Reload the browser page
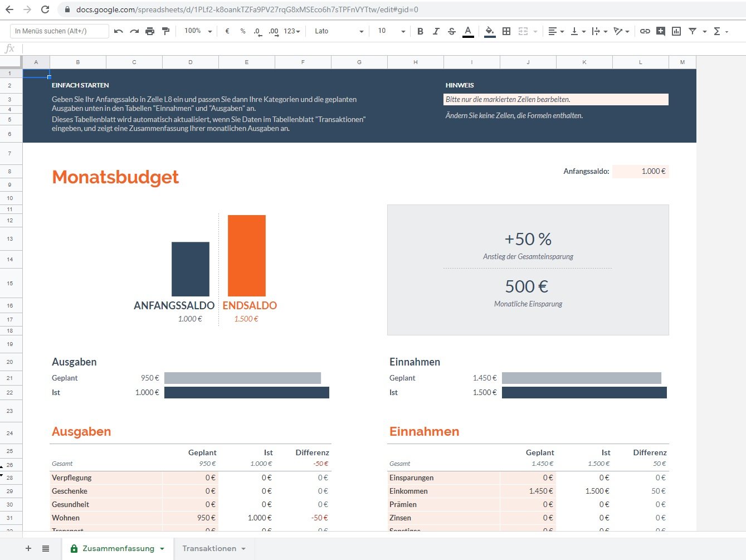 (x=45, y=9)
